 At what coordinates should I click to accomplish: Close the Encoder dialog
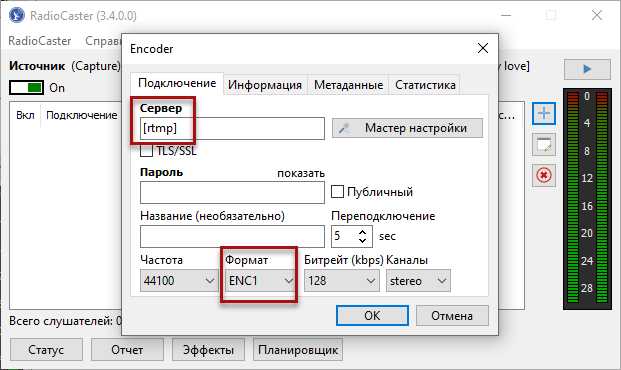[483, 48]
